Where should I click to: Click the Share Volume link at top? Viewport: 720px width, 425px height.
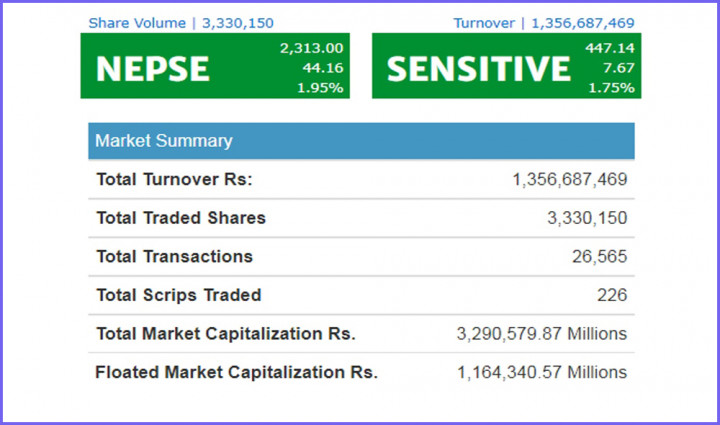click(181, 22)
